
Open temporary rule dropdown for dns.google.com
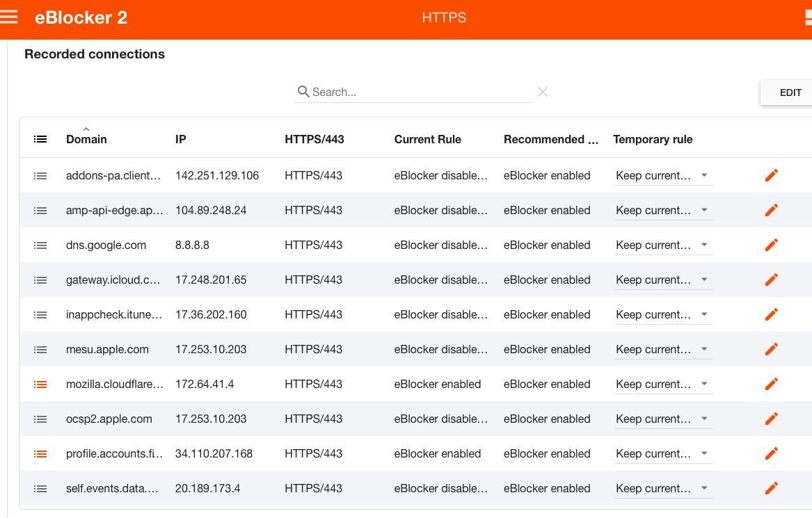click(663, 245)
